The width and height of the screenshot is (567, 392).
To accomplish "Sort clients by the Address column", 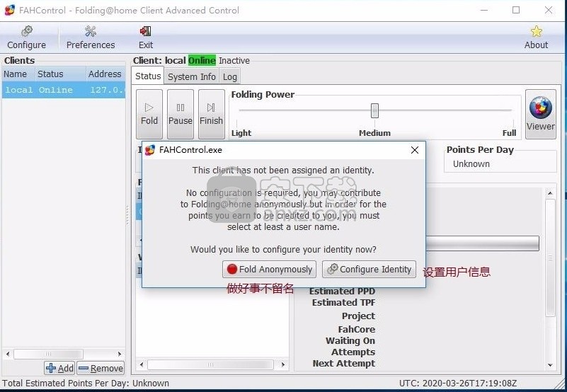I will [x=105, y=74].
